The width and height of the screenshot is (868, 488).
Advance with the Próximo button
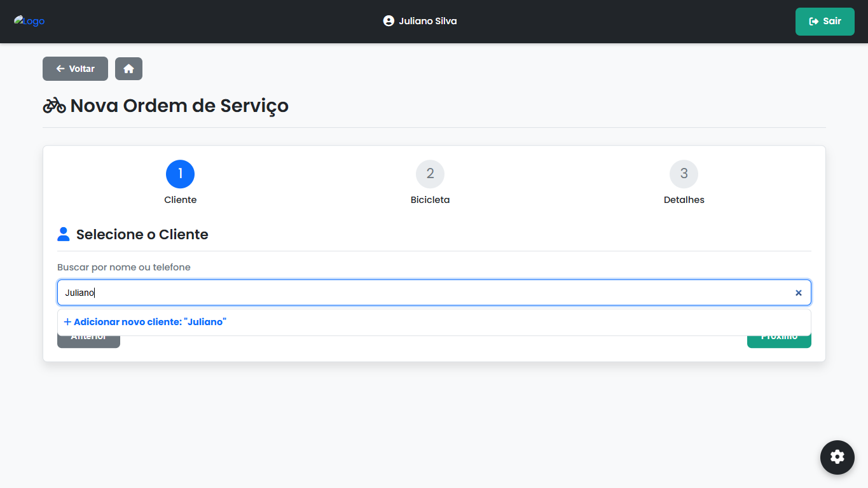click(779, 341)
